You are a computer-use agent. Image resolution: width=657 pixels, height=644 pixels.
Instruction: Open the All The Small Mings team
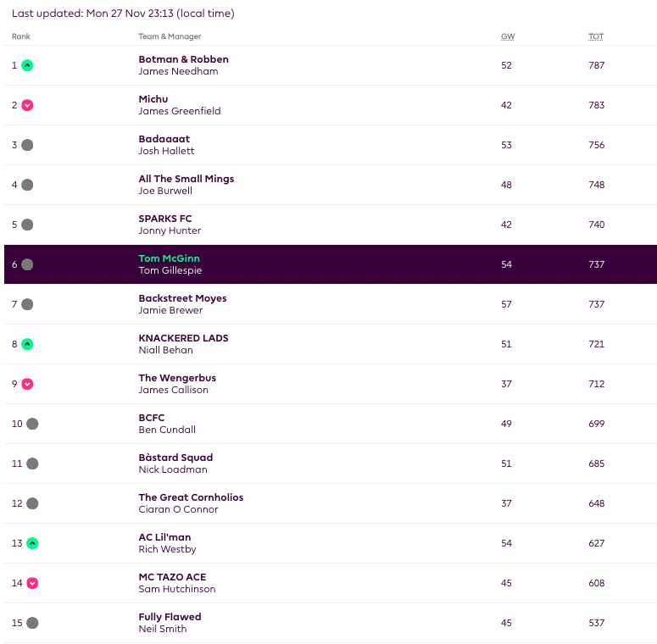(x=186, y=179)
